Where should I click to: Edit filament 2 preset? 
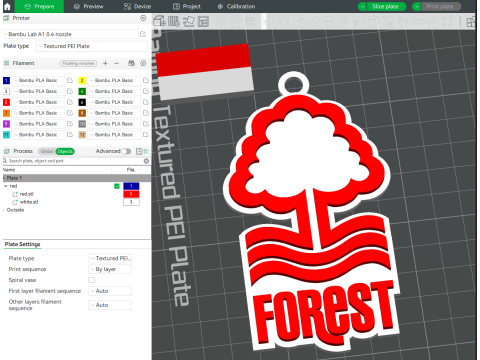pyautogui.click(x=146, y=80)
